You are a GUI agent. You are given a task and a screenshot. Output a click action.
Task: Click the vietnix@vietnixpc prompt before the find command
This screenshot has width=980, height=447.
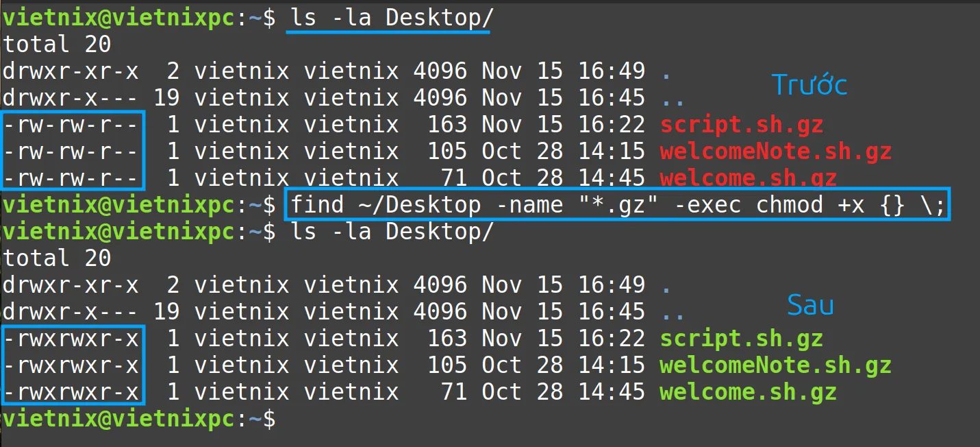(x=120, y=205)
